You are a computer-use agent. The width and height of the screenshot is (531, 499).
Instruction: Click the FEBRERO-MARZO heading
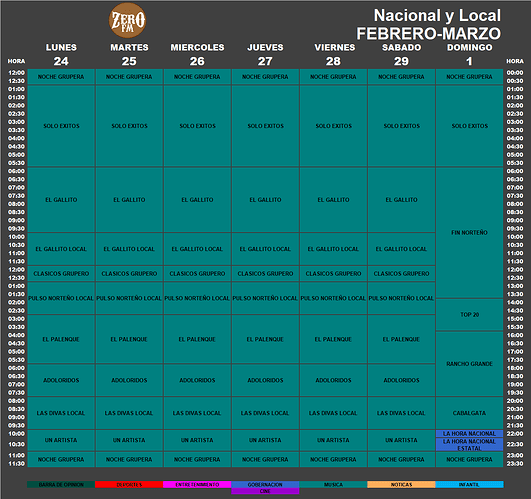(x=428, y=34)
